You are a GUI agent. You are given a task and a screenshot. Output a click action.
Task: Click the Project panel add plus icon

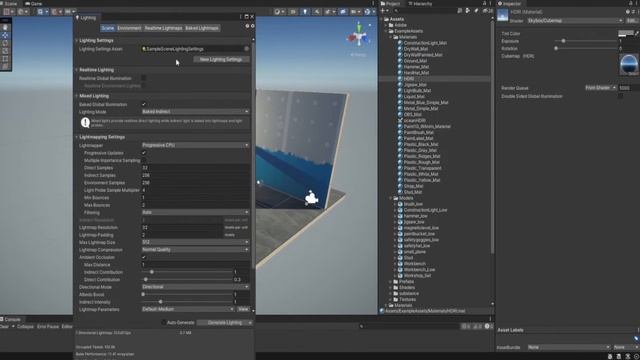click(x=383, y=11)
